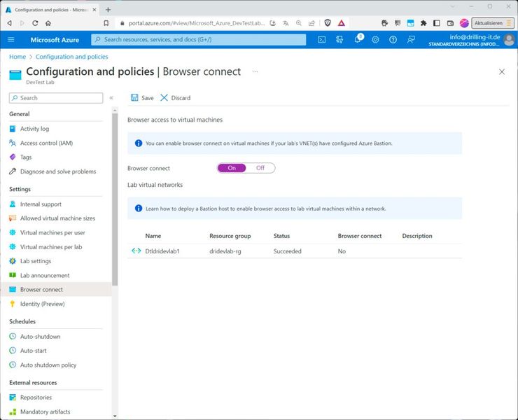518x420 pixels.
Task: Click the Dtldridevlab1 virtual network icon
Action: pyautogui.click(x=136, y=251)
